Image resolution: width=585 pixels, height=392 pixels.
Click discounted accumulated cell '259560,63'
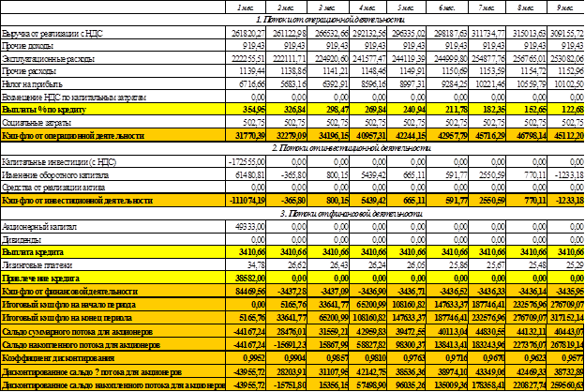566,384
